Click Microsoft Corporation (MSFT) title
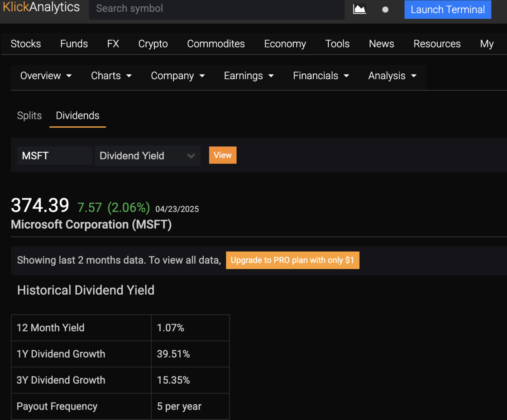507x420 pixels. 91,224
